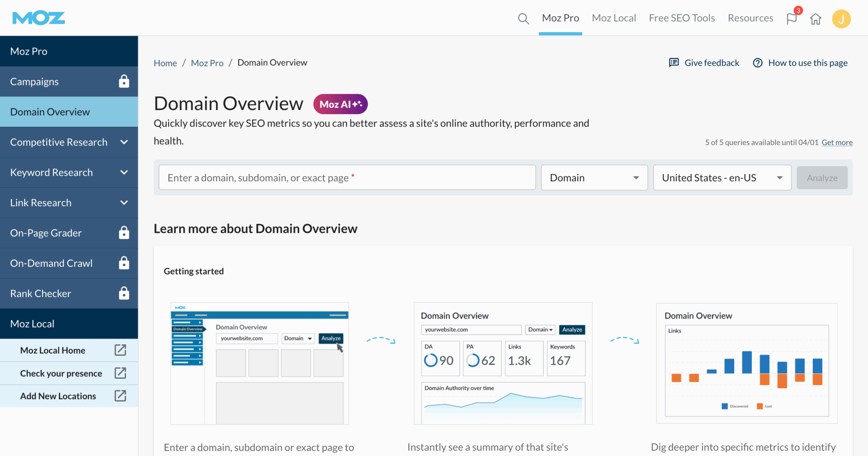The image size is (868, 456).
Task: Click the Rank Checker lock icon
Action: pyautogui.click(x=124, y=293)
